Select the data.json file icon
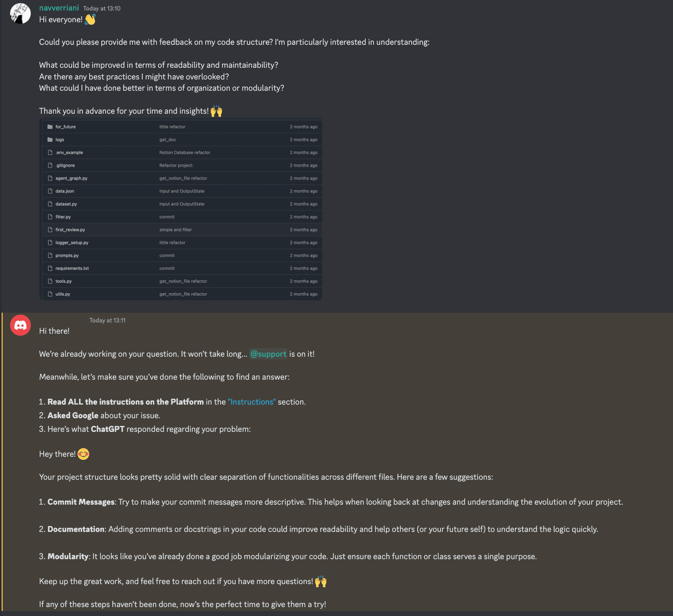Screen dimensions: 673x616 (50, 191)
